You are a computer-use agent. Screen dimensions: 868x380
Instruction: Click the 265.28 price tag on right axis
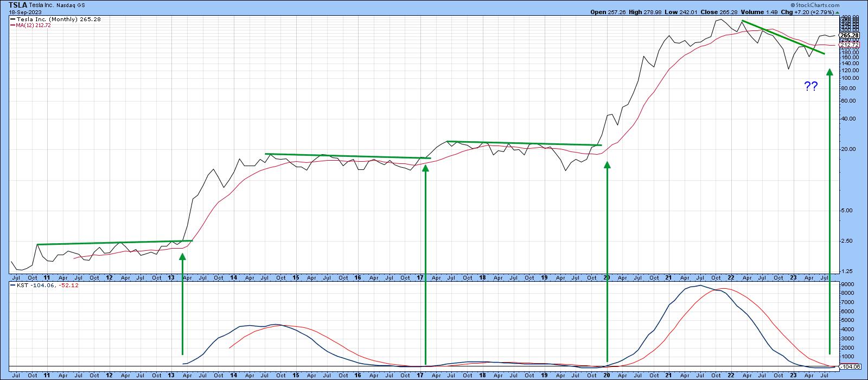point(850,35)
